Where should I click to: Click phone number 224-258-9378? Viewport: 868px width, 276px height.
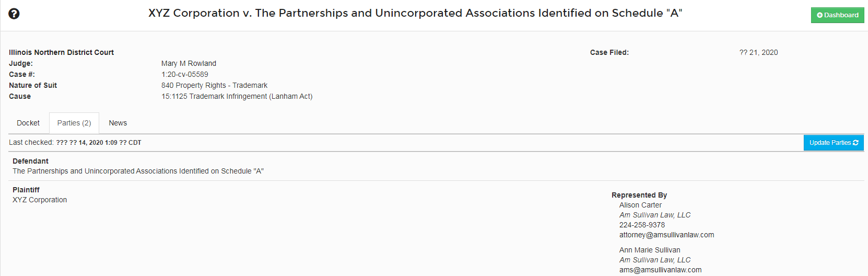642,225
